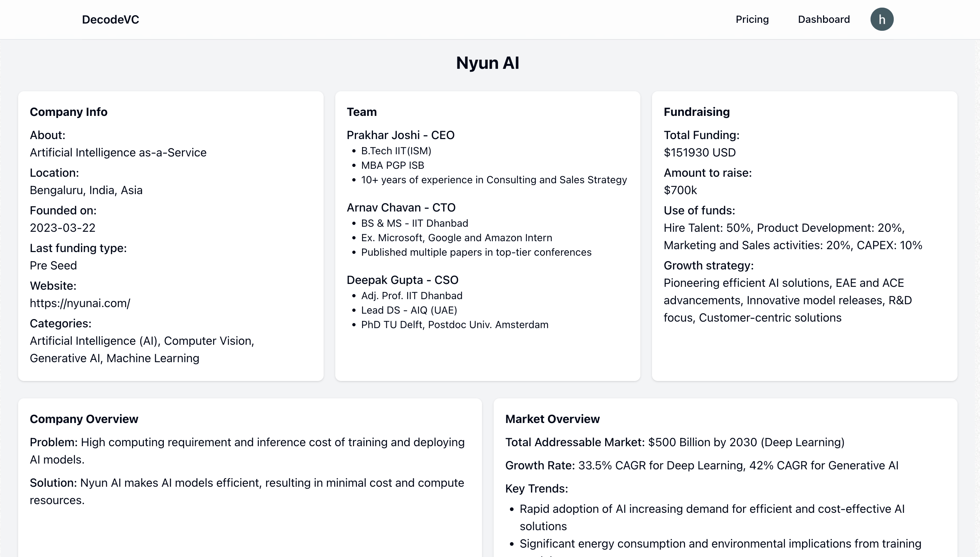The width and height of the screenshot is (980, 557).
Task: Select the Fundraising heading
Action: [696, 112]
